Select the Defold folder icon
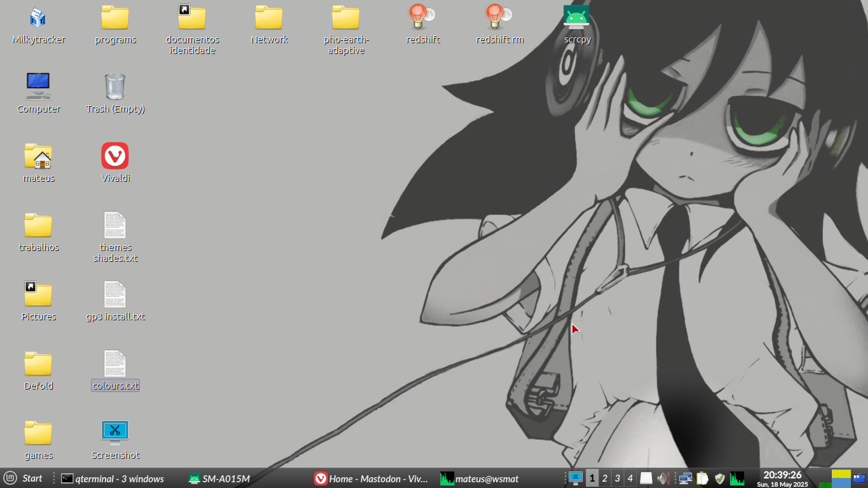The width and height of the screenshot is (868, 488). coord(38,363)
